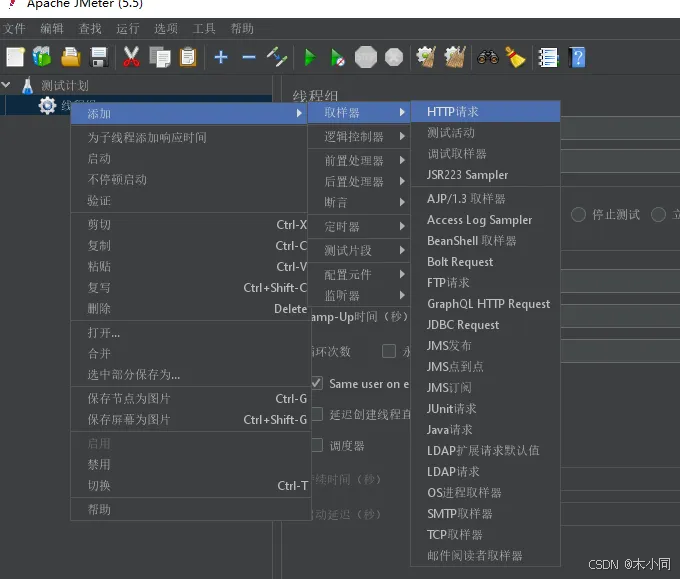Click the gray Stop octagon icon
This screenshot has width=680, height=579.
coord(366,57)
